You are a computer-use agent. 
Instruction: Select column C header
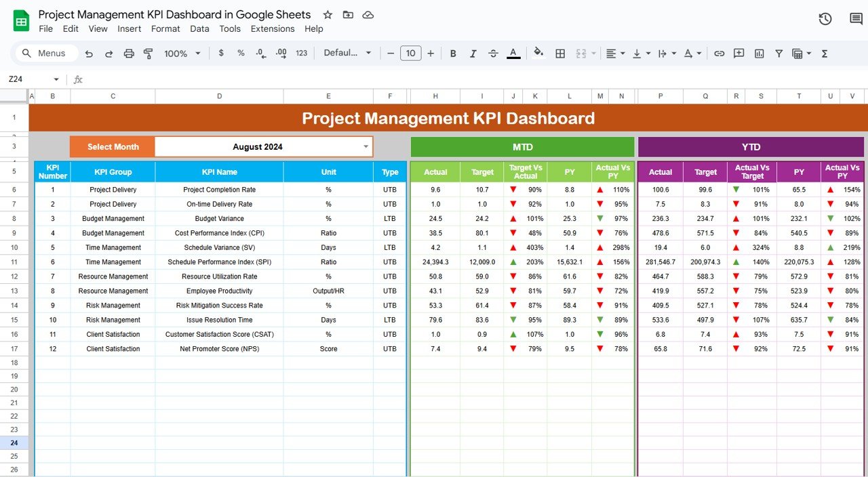point(113,97)
